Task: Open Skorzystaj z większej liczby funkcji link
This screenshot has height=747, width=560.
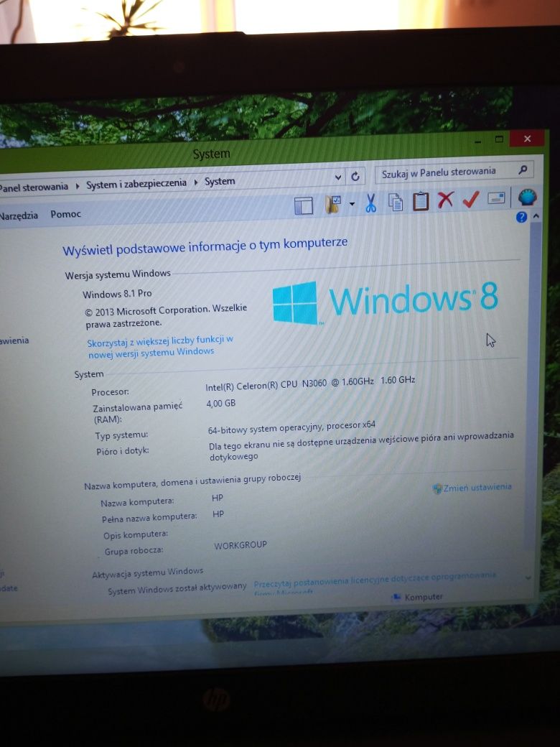Action: (159, 346)
